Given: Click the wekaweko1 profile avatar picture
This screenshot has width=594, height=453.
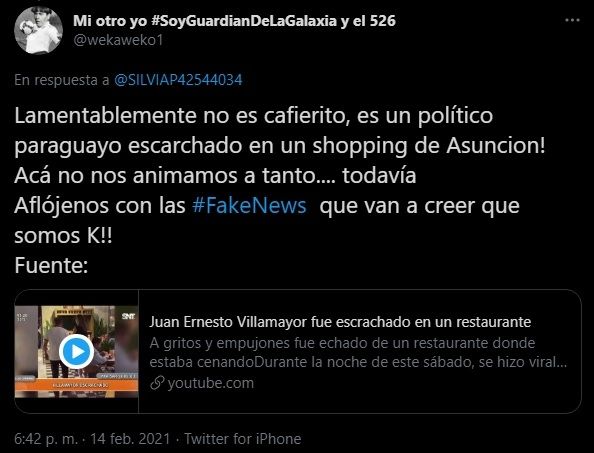Looking at the screenshot, I should coord(38,30).
